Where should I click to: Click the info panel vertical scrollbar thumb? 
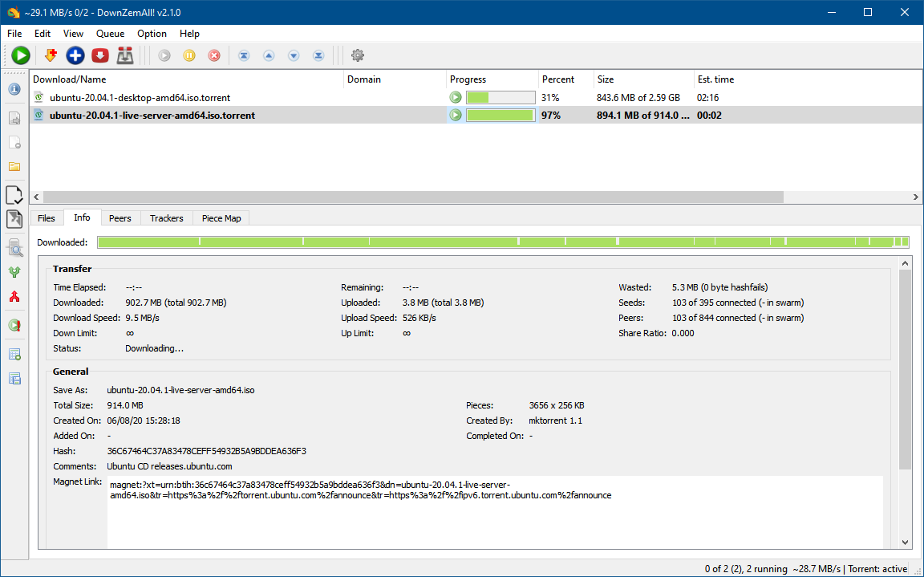(905, 369)
